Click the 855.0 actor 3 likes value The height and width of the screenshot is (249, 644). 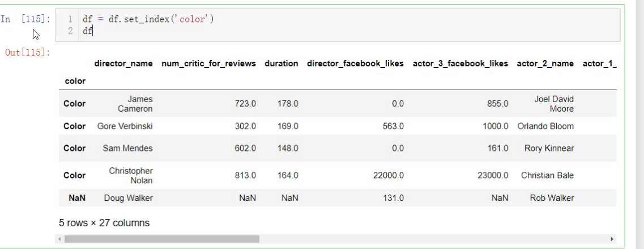497,104
